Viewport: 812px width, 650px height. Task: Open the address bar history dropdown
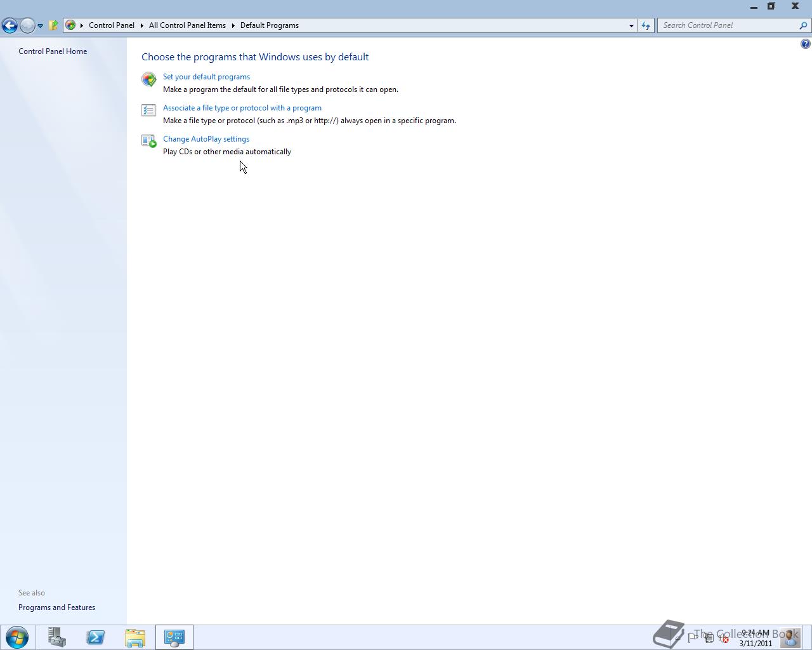(x=631, y=25)
